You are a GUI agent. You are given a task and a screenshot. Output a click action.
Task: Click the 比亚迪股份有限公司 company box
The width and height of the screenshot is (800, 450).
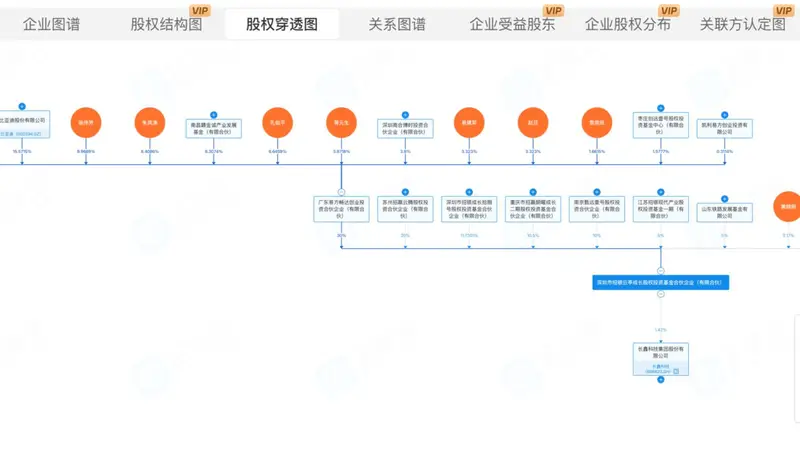(x=24, y=124)
